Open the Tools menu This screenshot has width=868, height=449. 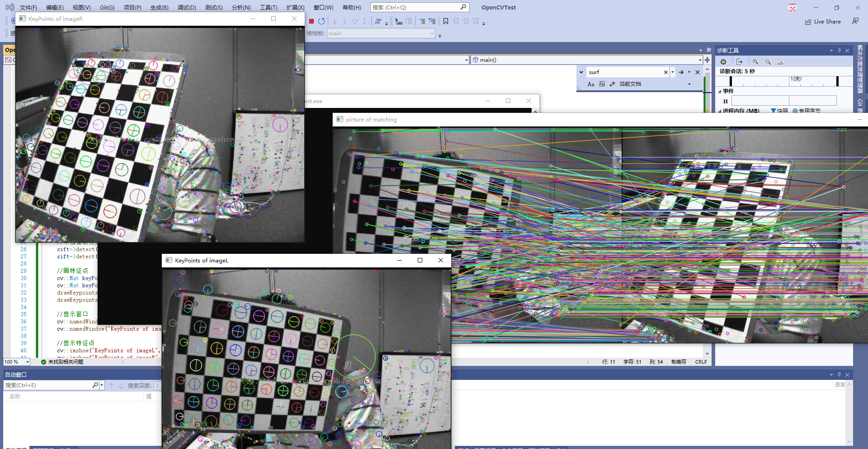[x=269, y=8]
